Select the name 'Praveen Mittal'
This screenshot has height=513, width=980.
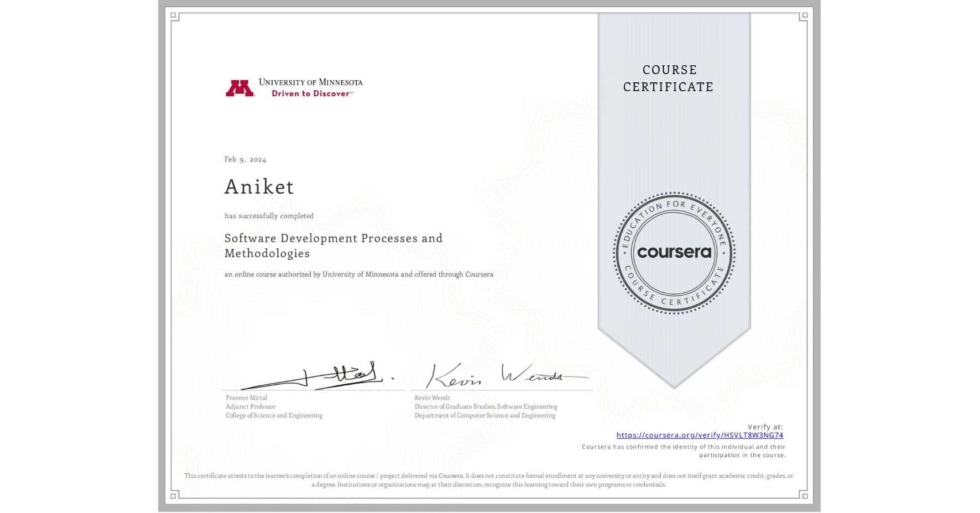click(246, 397)
